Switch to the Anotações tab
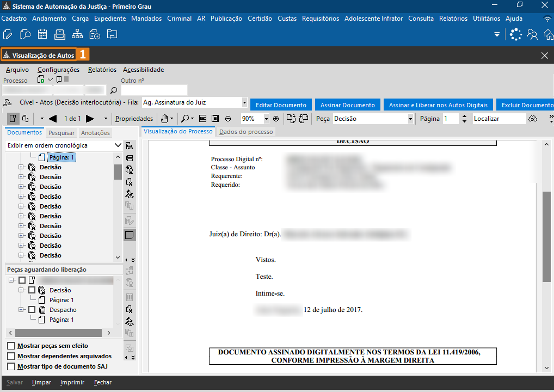Screen dimensions: 554x392 95,133
